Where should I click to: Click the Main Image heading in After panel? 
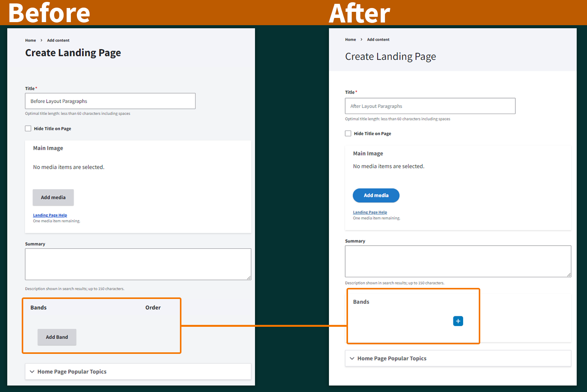368,154
